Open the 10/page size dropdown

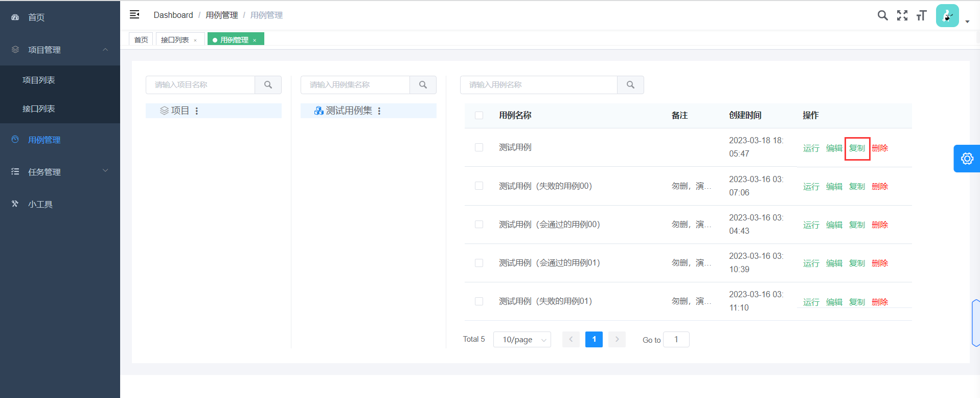522,340
